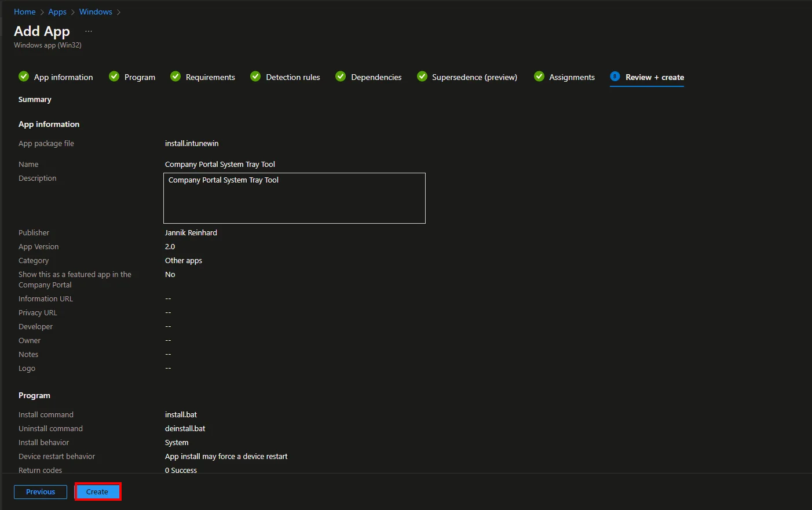Open the Apps breadcrumb link

(x=57, y=12)
